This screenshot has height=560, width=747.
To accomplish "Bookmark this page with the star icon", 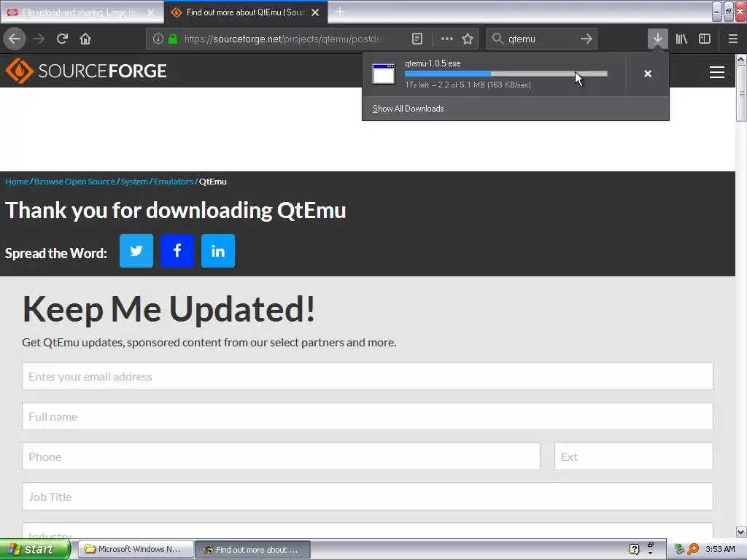I will [x=468, y=39].
